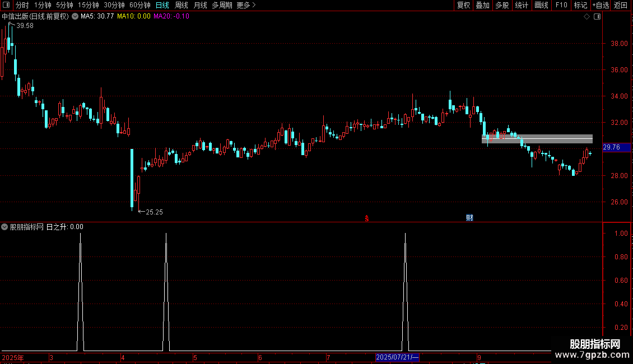Click the 返回 back button

click(621, 5)
